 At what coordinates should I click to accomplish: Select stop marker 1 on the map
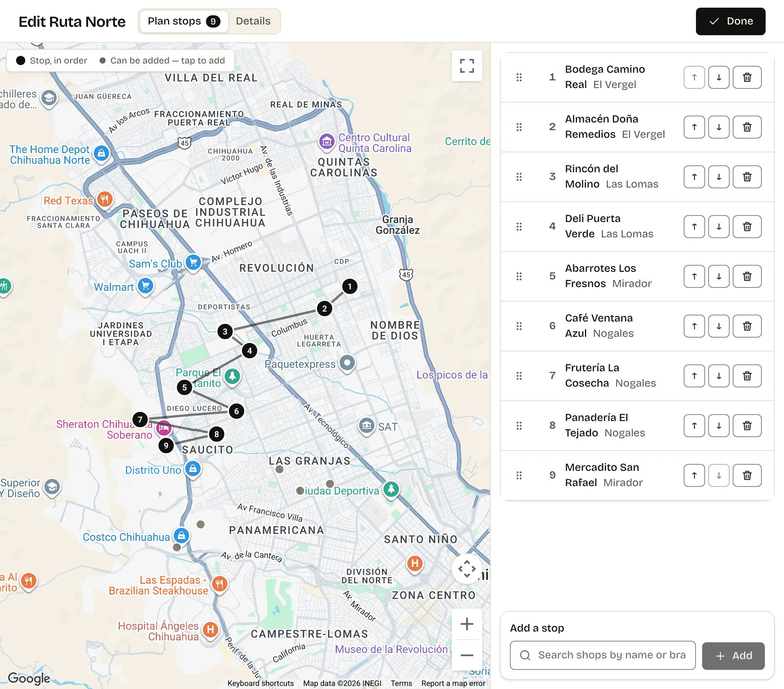350,286
